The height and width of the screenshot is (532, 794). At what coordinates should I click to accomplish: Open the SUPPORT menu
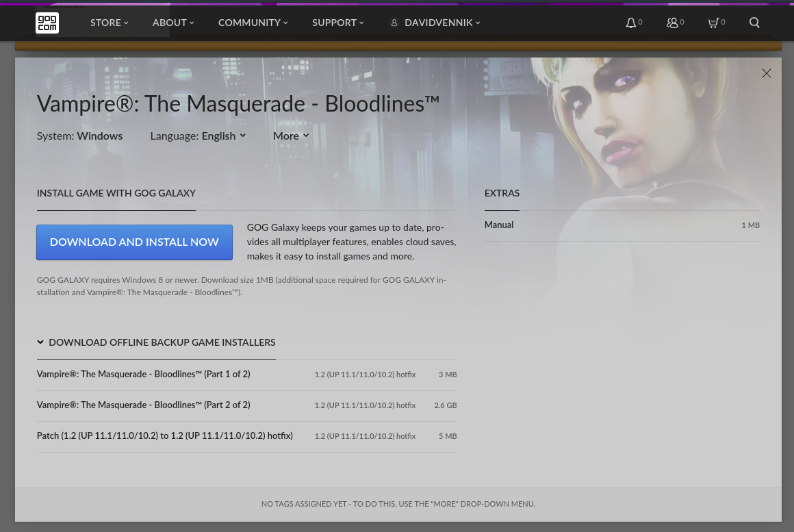337,23
